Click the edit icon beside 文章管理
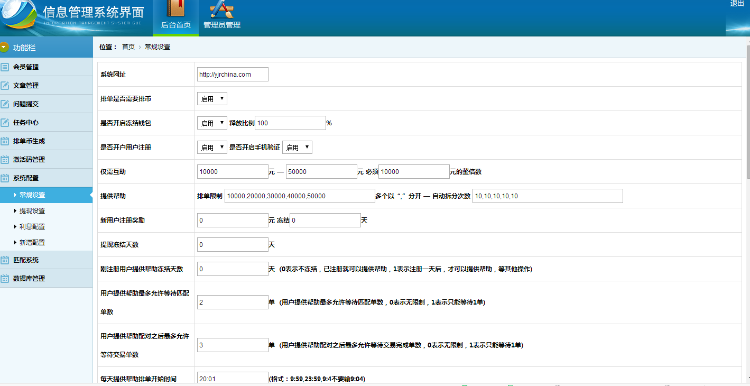This screenshot has width=750, height=386. pyautogui.click(x=5, y=85)
